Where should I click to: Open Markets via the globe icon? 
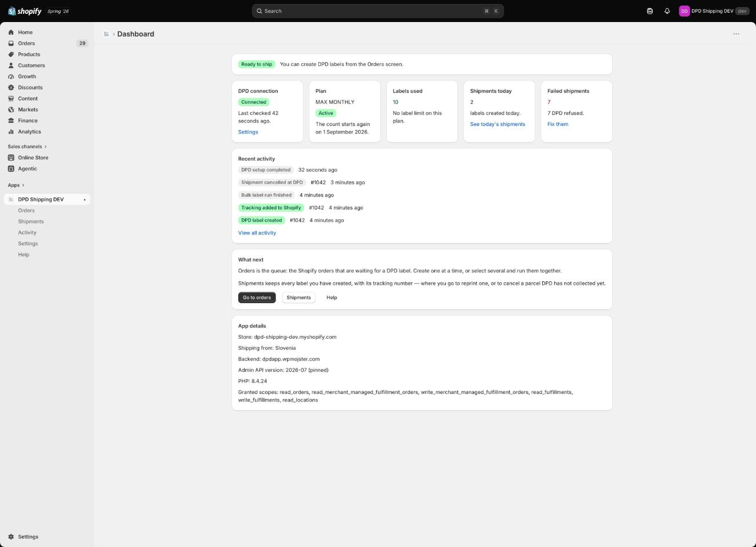click(11, 110)
